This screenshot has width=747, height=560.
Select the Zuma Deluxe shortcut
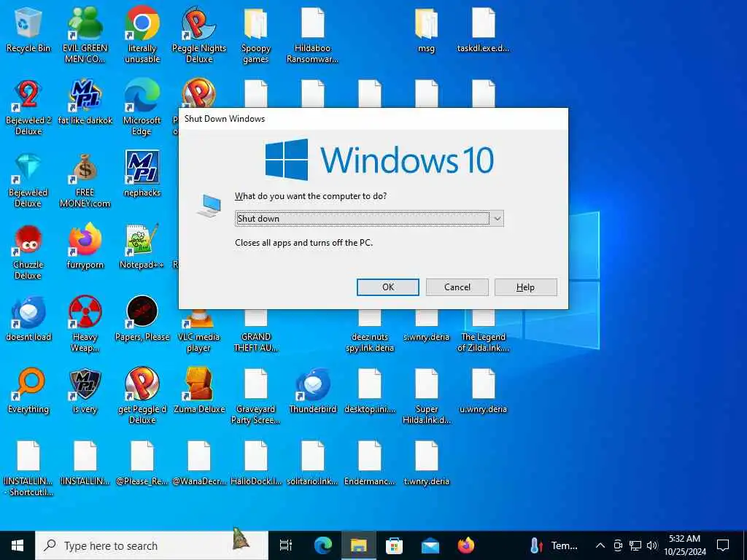point(198,391)
